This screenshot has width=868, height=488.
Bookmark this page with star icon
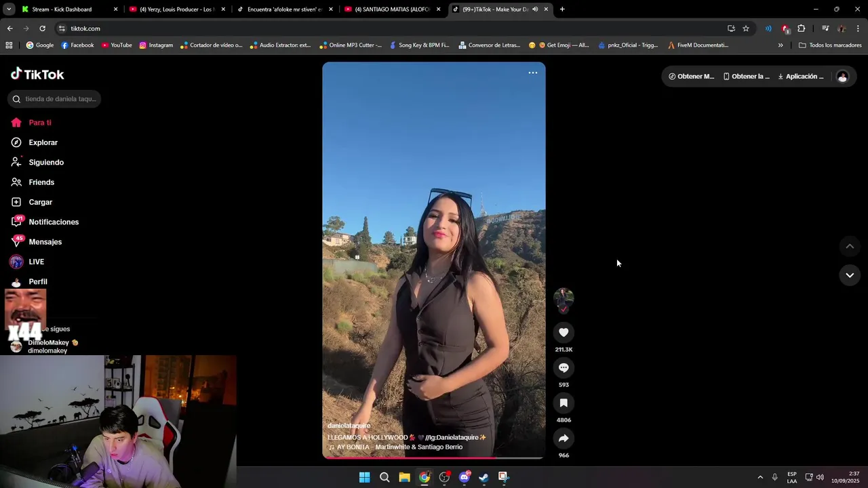tap(746, 28)
